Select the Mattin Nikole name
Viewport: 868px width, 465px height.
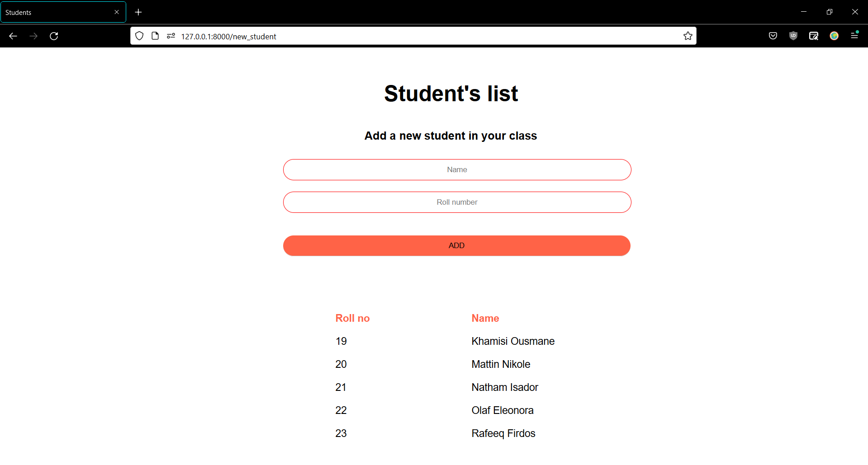[501, 364]
